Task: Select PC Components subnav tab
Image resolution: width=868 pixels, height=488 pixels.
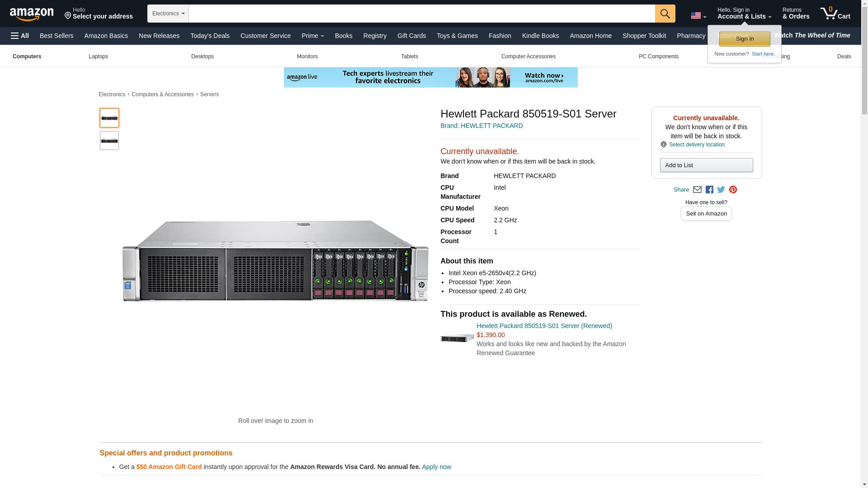Action: click(658, 56)
